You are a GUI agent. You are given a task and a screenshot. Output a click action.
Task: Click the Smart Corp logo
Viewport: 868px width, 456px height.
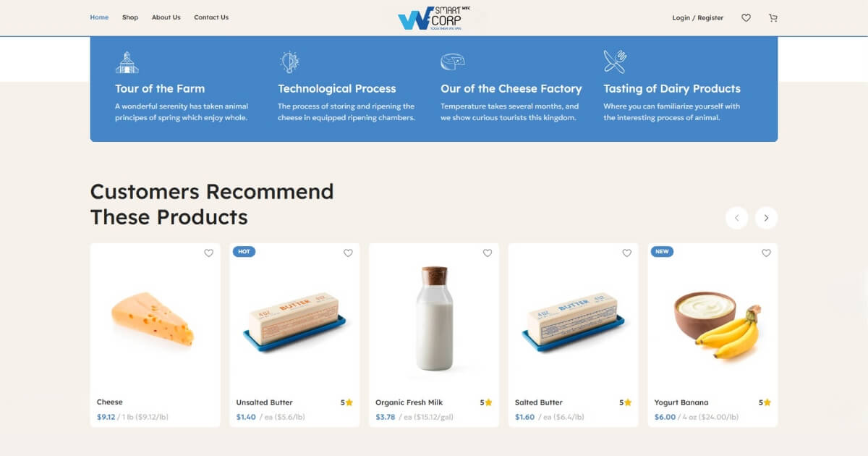click(434, 18)
